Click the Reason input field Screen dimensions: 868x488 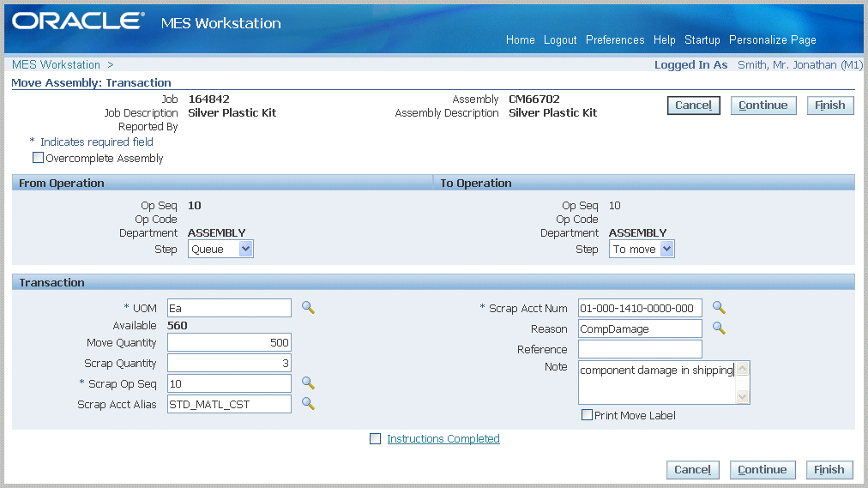point(640,328)
